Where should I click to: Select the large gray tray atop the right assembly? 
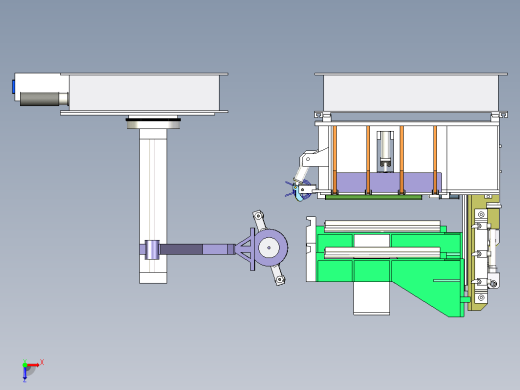click(x=411, y=93)
